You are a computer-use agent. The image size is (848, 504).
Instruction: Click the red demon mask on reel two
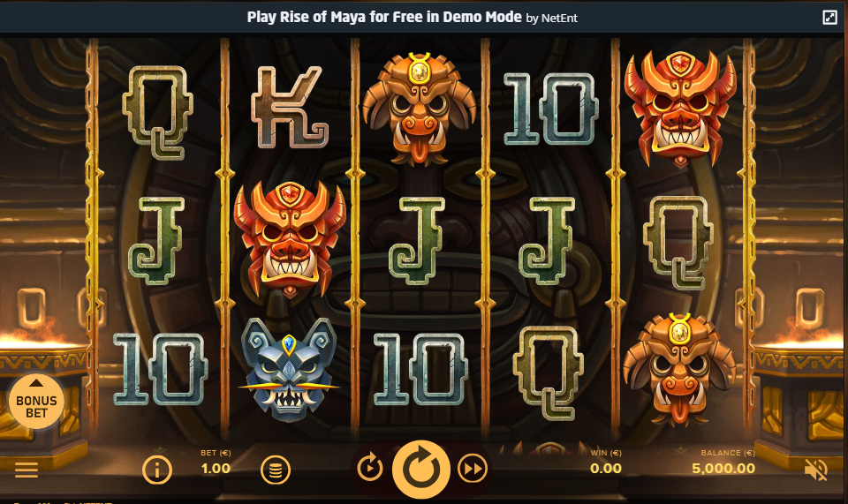[x=290, y=239]
